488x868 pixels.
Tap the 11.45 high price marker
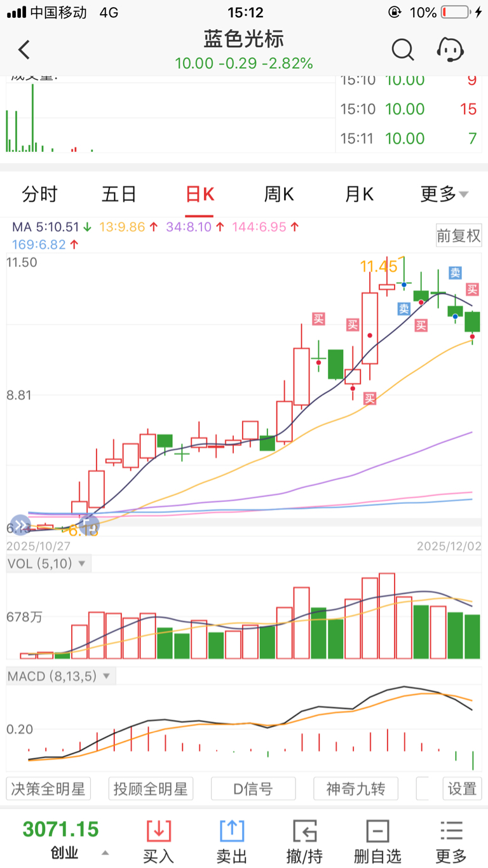[x=379, y=266]
